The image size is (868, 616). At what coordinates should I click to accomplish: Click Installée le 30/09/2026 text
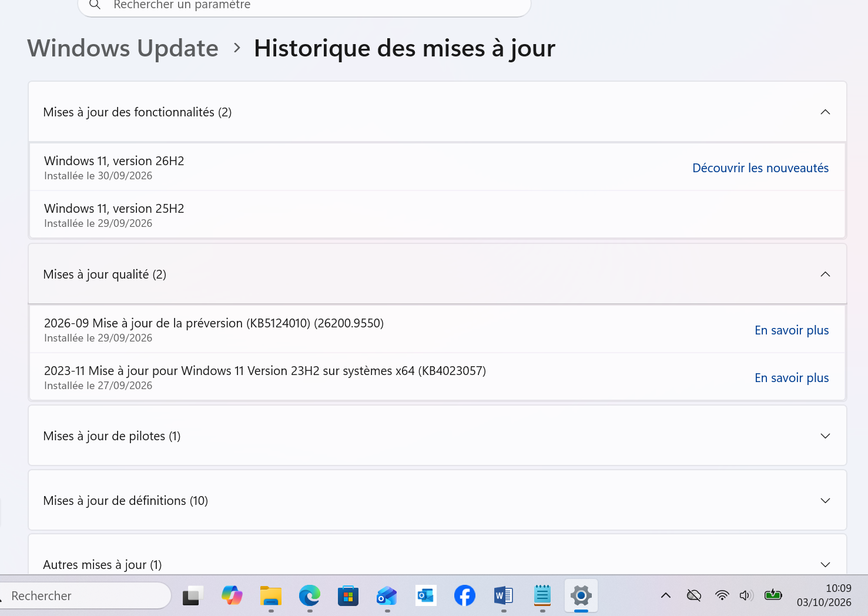98,176
